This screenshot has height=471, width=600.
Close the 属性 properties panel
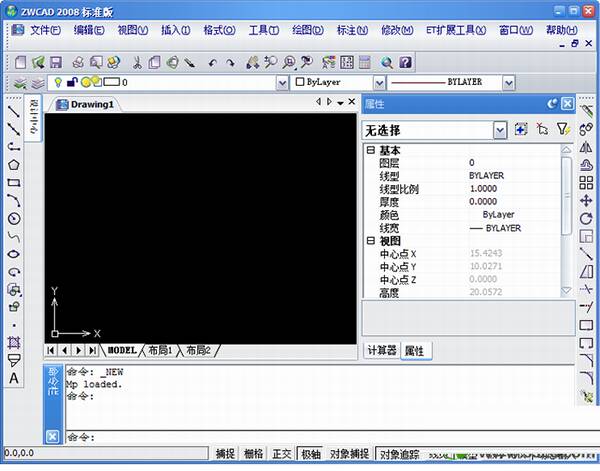tap(568, 104)
